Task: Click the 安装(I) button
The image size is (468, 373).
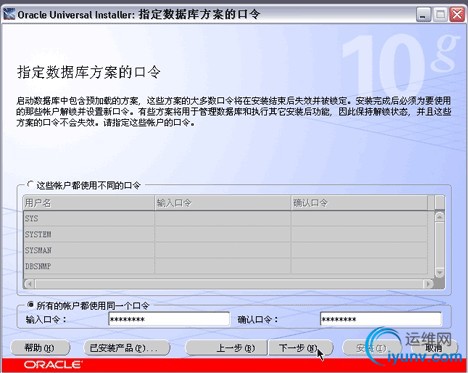Action: click(371, 348)
